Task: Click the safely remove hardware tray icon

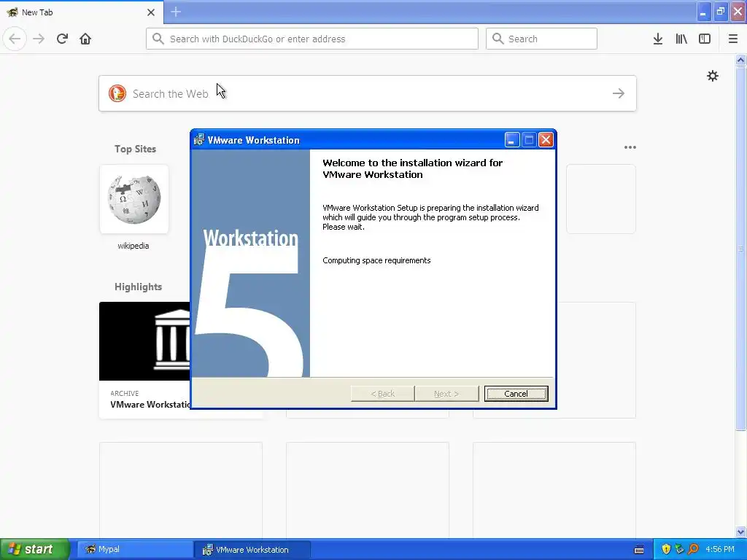Action: 679,549
